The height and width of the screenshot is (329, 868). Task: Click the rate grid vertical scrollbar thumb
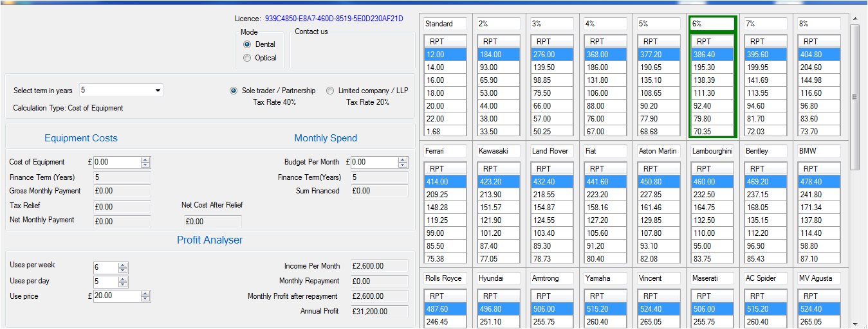[854, 98]
